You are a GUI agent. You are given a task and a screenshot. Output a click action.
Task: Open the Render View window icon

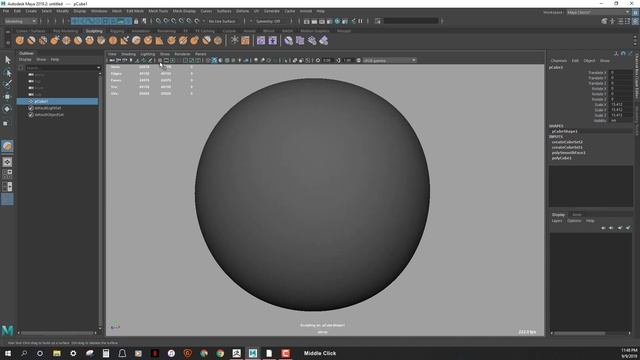point(307,21)
